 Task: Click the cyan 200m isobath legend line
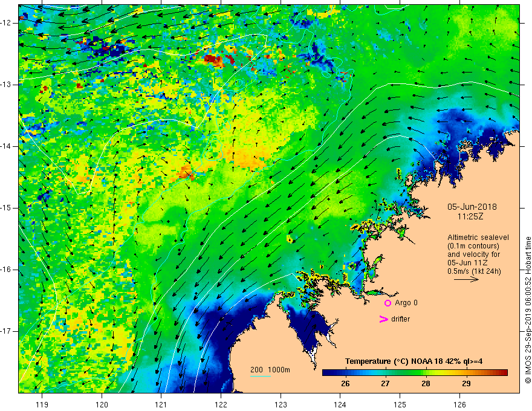coord(260,376)
